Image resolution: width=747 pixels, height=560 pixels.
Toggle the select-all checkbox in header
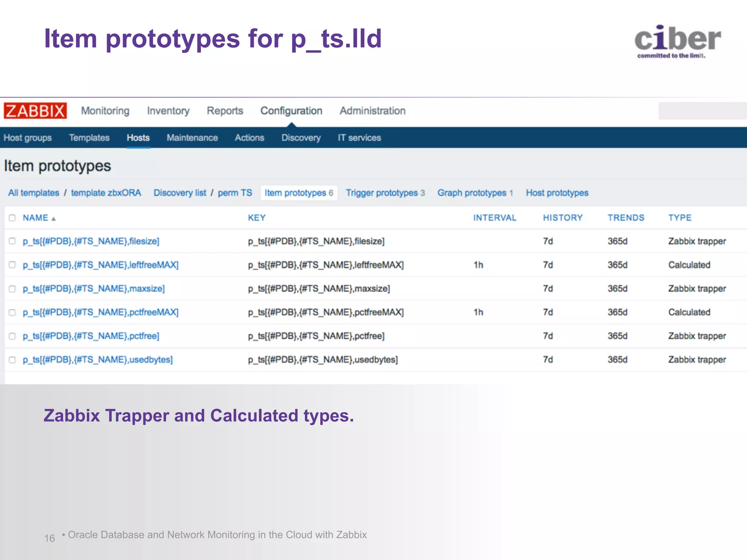(x=12, y=218)
